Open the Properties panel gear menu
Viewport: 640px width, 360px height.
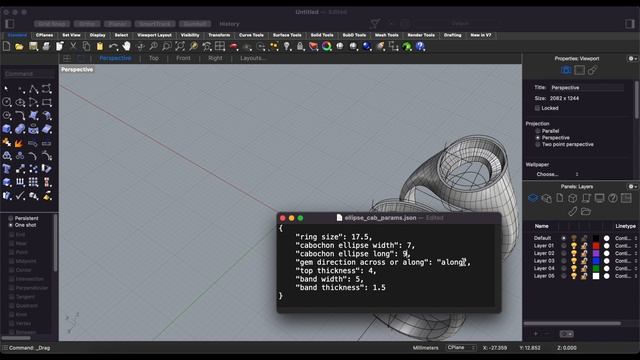(x=632, y=59)
